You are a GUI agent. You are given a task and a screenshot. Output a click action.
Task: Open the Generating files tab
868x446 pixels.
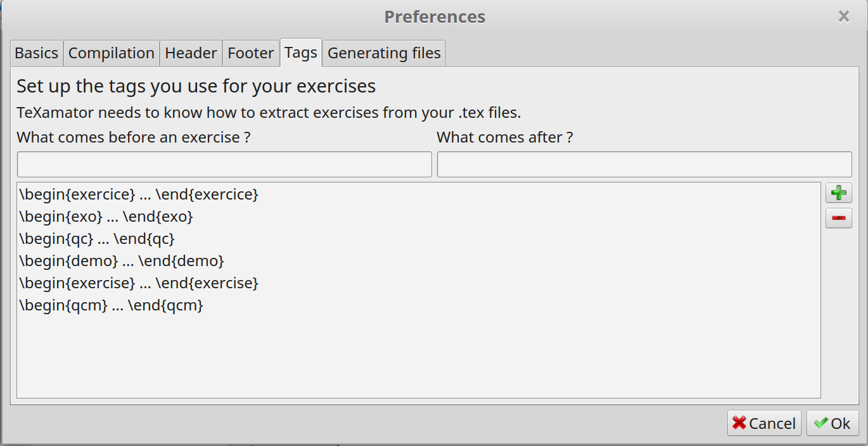pos(384,53)
